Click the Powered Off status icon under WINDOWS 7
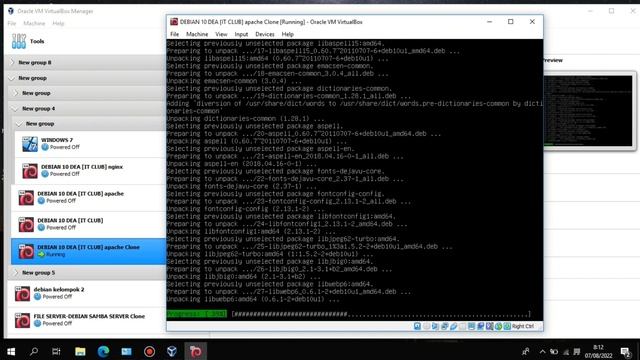This screenshot has width=640, height=360. pyautogui.click(x=45, y=147)
